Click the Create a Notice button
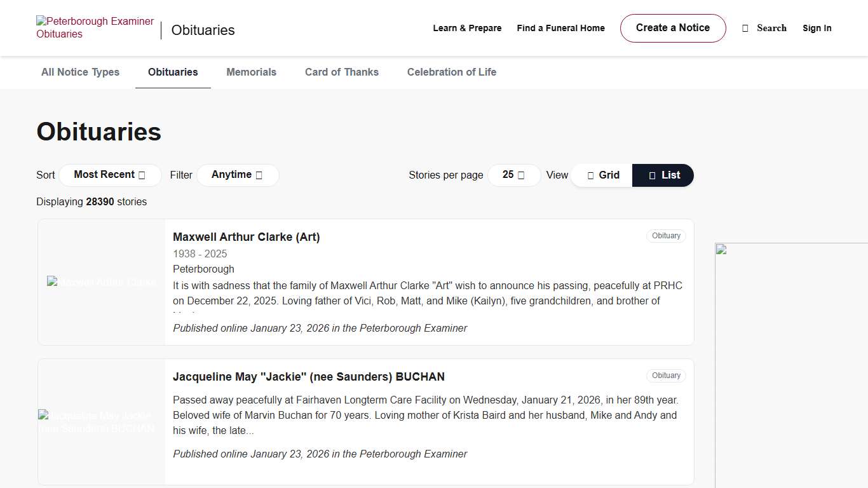 (x=672, y=28)
